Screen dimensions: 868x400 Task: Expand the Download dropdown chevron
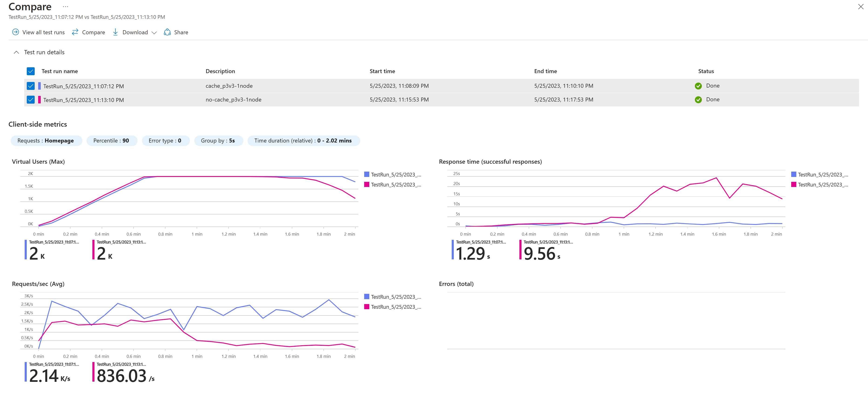[154, 33]
